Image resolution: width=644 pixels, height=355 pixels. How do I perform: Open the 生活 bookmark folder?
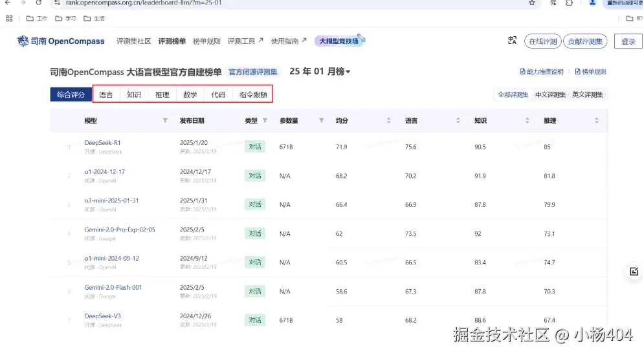(94, 19)
